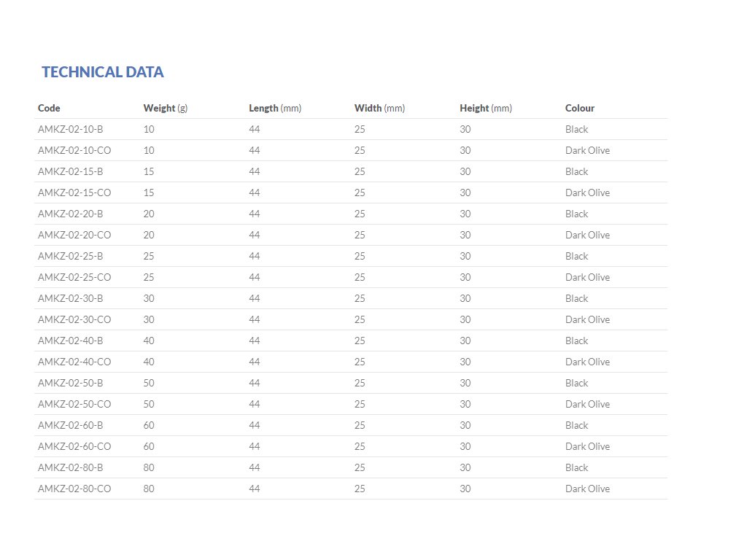Select product code AMKZ-02-20-CO

(74, 235)
